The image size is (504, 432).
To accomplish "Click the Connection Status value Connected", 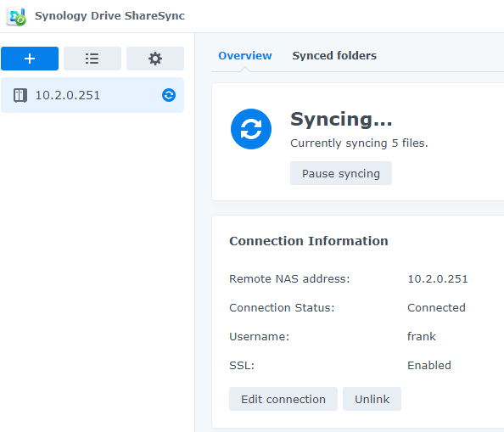I will click(436, 307).
